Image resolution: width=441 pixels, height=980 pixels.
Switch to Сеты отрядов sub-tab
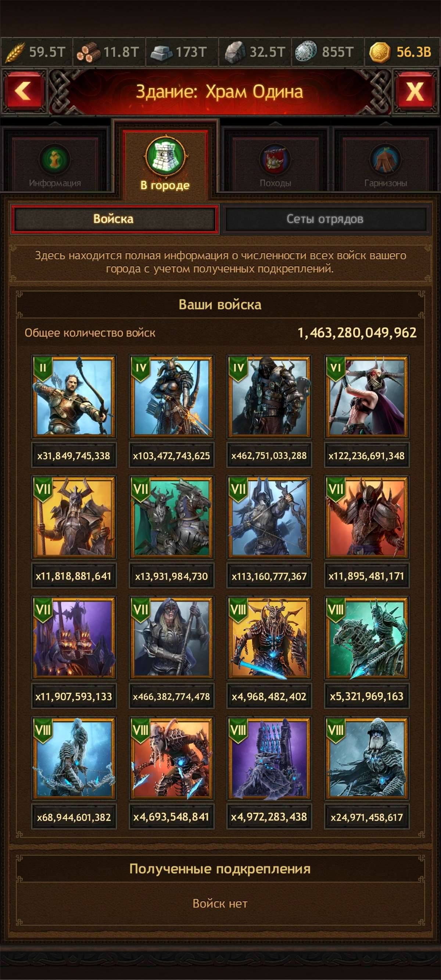click(325, 219)
